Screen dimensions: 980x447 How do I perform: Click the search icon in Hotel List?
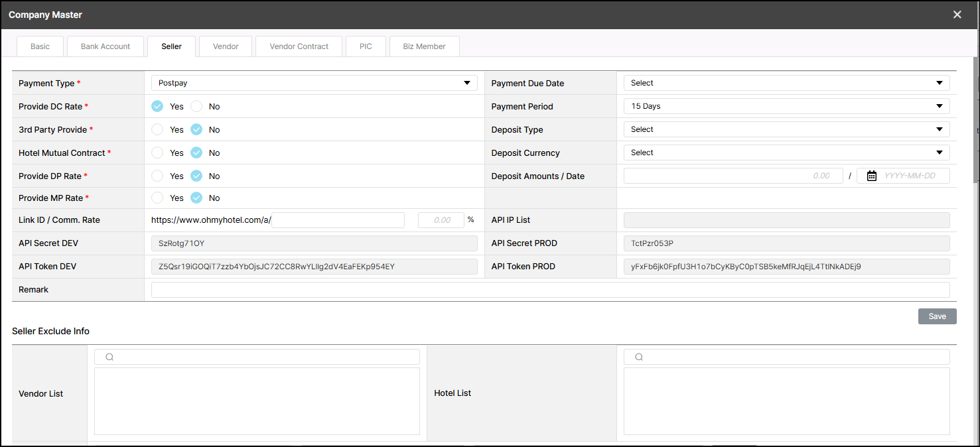click(639, 357)
